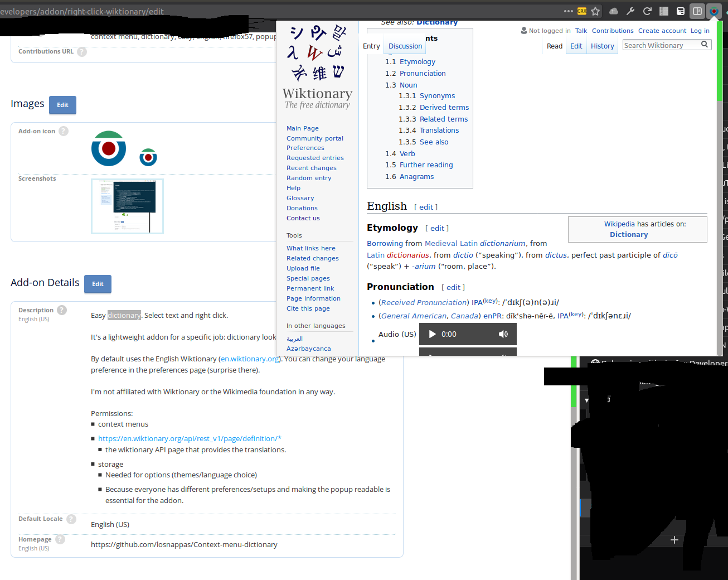This screenshot has width=728, height=580.
Task: Mute the Audio (US) player speaker icon
Action: [x=503, y=334]
